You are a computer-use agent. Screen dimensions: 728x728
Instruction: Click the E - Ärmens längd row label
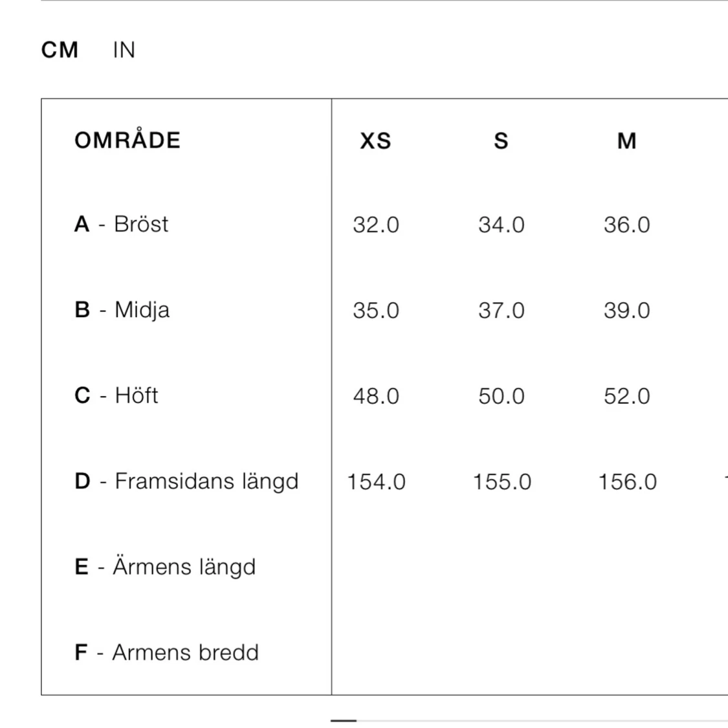coord(165,567)
